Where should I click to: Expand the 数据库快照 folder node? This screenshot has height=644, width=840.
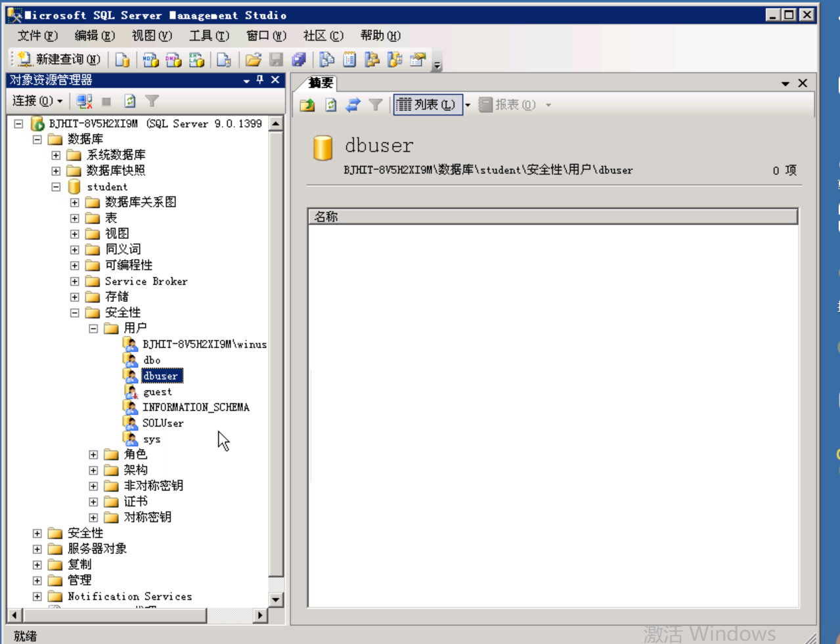tap(56, 171)
